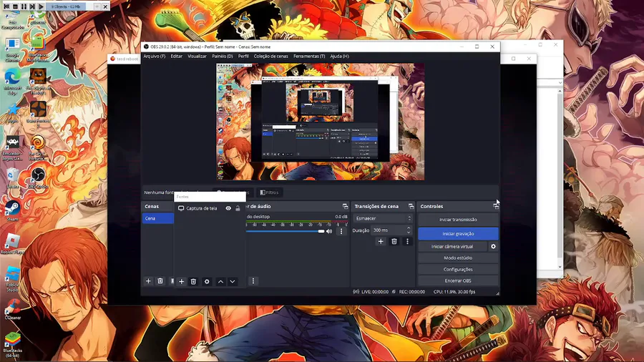Image resolution: width=644 pixels, height=362 pixels.
Task: Delete the selected source with the Fontes trash icon
Action: coord(193,282)
